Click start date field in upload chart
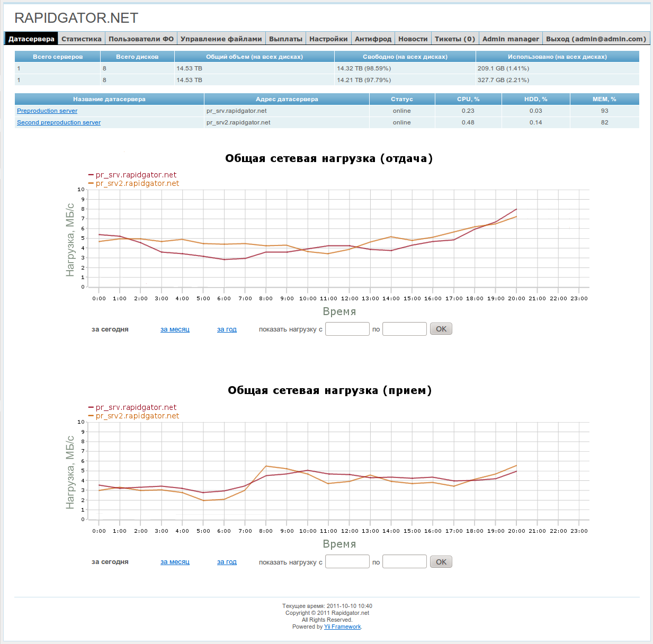 coord(347,329)
